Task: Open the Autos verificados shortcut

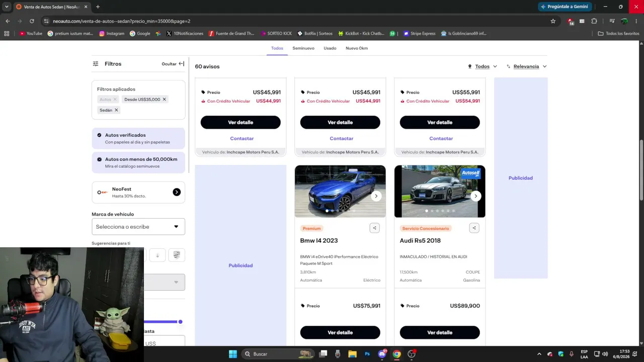Action: (x=138, y=138)
